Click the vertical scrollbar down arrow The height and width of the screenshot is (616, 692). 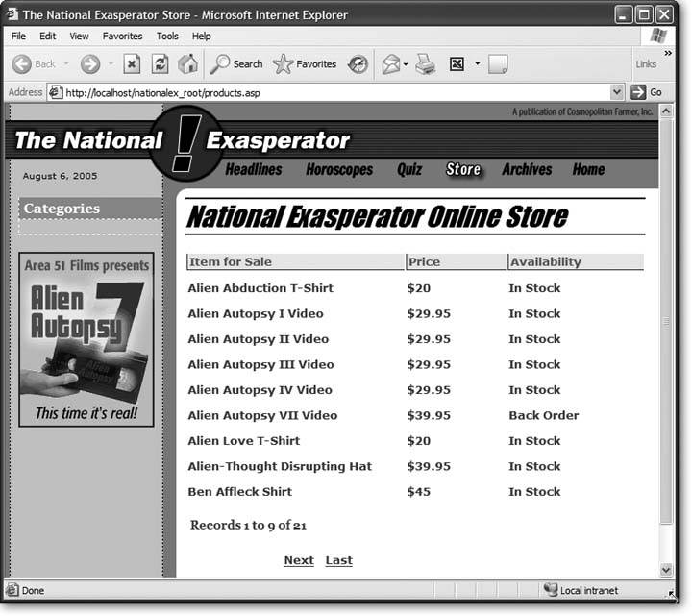666,570
